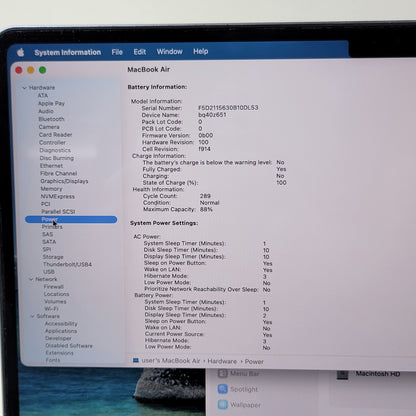Click the Condition value Normal
Image resolution: width=416 pixels, height=416 pixels.
(x=210, y=203)
